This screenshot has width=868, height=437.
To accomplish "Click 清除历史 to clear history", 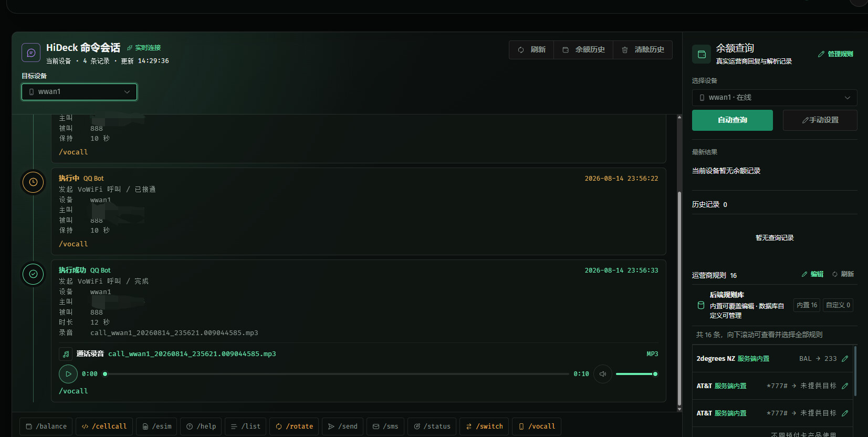I will click(x=643, y=50).
